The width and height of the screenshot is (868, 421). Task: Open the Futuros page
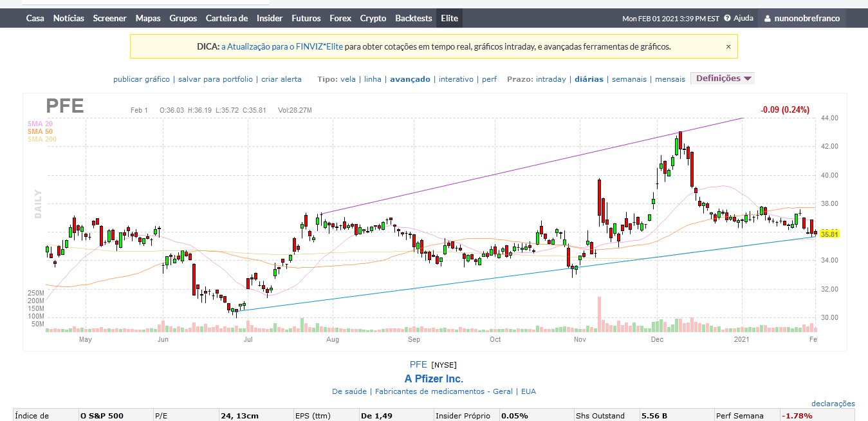click(306, 18)
